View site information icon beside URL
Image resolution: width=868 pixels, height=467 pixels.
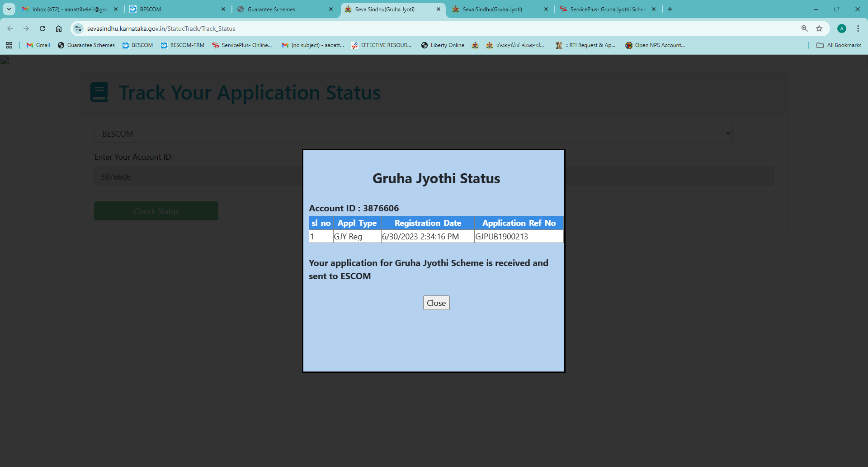78,29
